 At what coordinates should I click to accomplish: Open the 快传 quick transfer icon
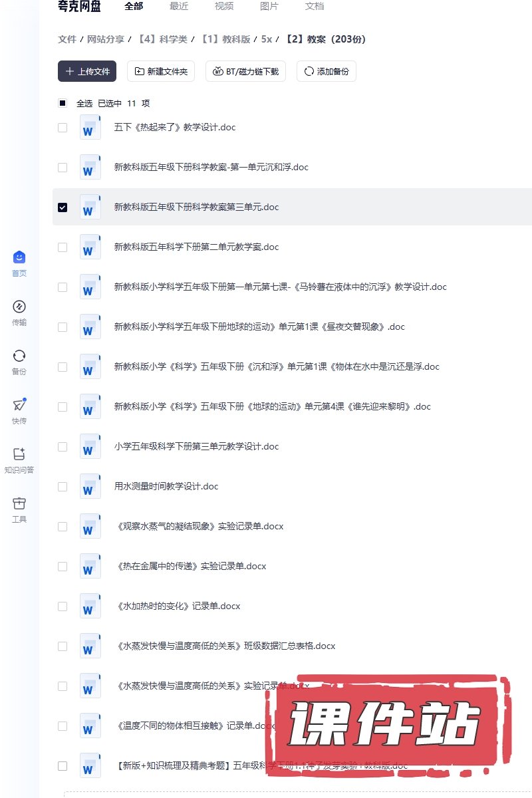coord(19,406)
